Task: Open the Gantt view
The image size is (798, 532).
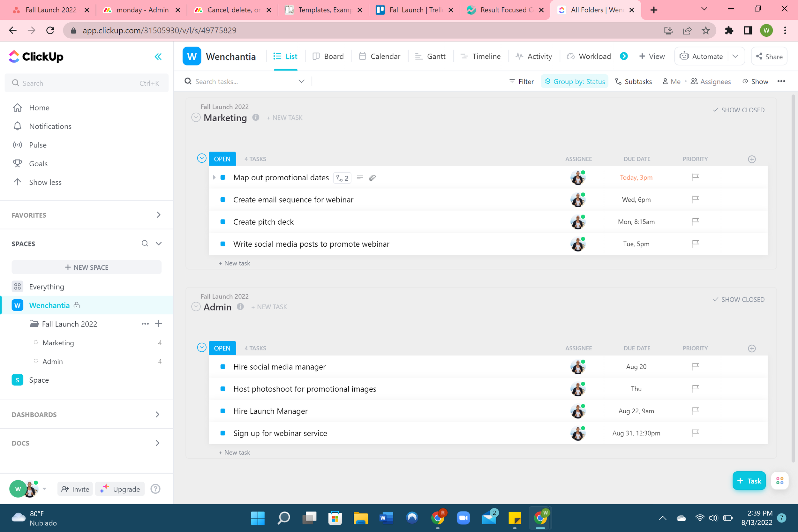Action: (430, 56)
